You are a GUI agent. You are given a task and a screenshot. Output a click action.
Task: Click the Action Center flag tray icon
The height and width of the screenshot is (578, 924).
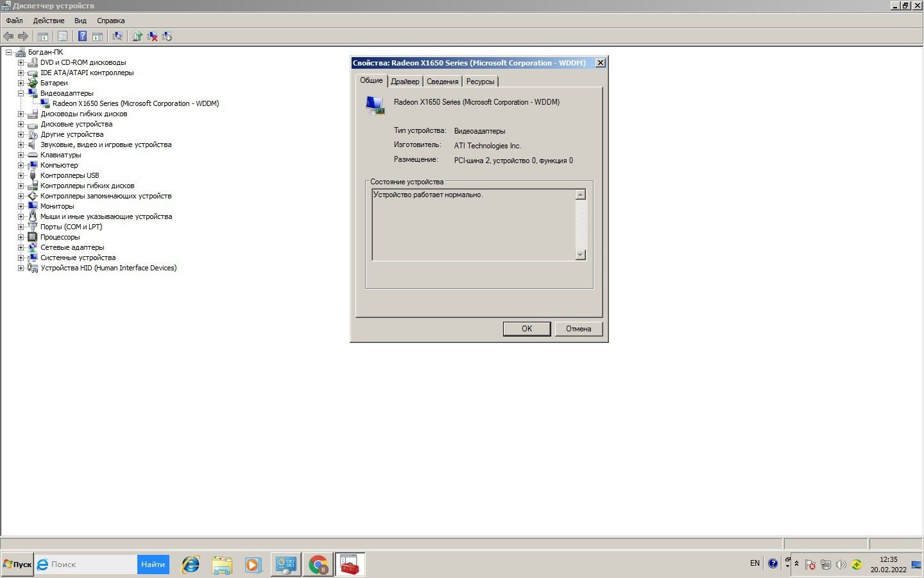click(x=810, y=565)
